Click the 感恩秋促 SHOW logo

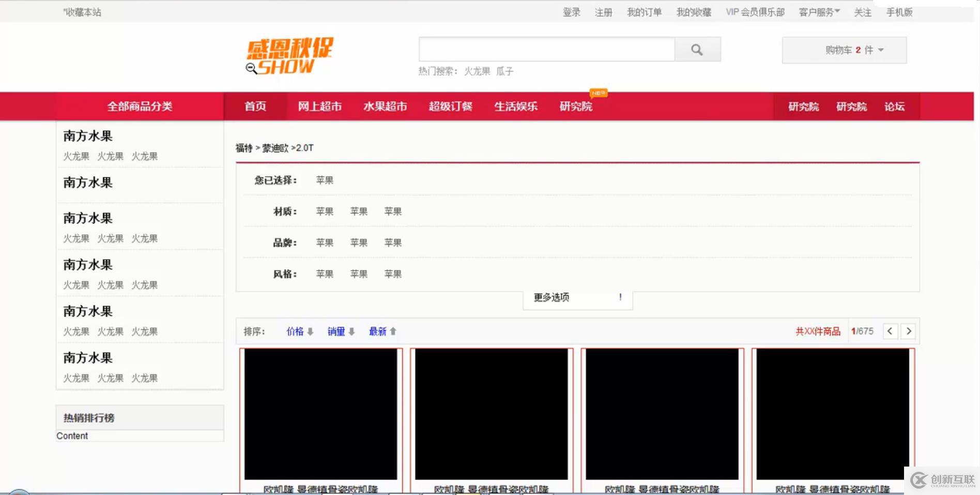(289, 56)
